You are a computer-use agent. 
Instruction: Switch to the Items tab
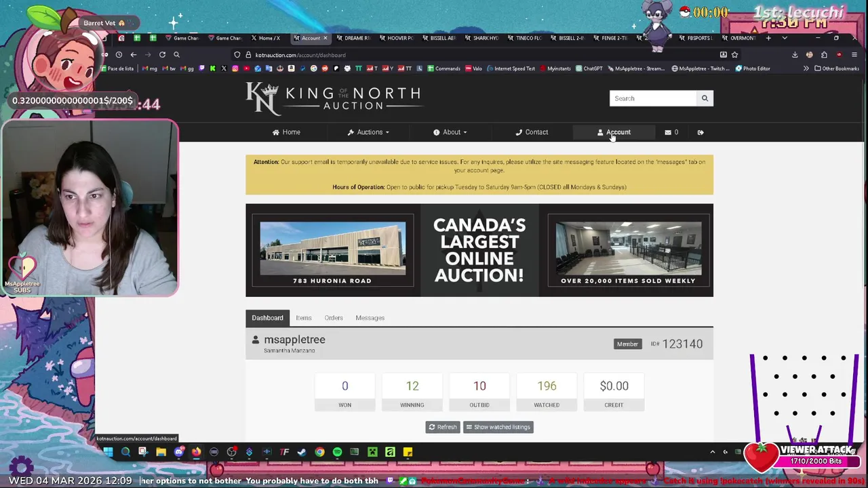coord(303,318)
